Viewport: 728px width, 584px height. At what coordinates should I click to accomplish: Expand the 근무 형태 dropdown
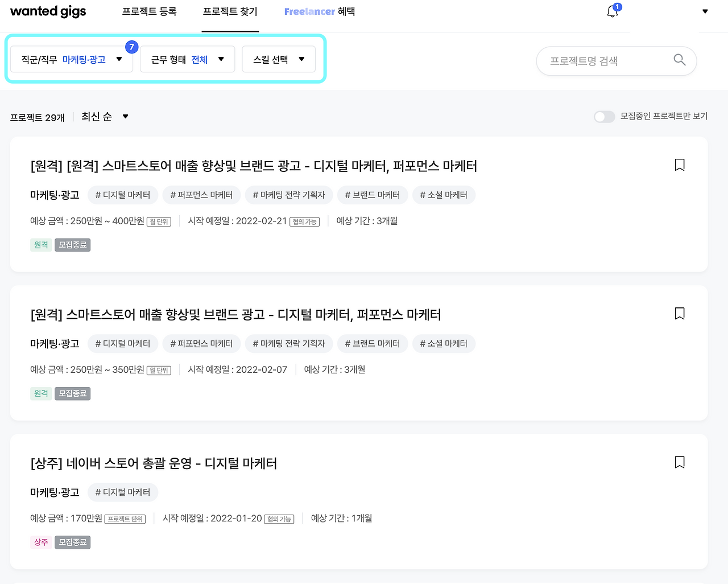pyautogui.click(x=187, y=59)
